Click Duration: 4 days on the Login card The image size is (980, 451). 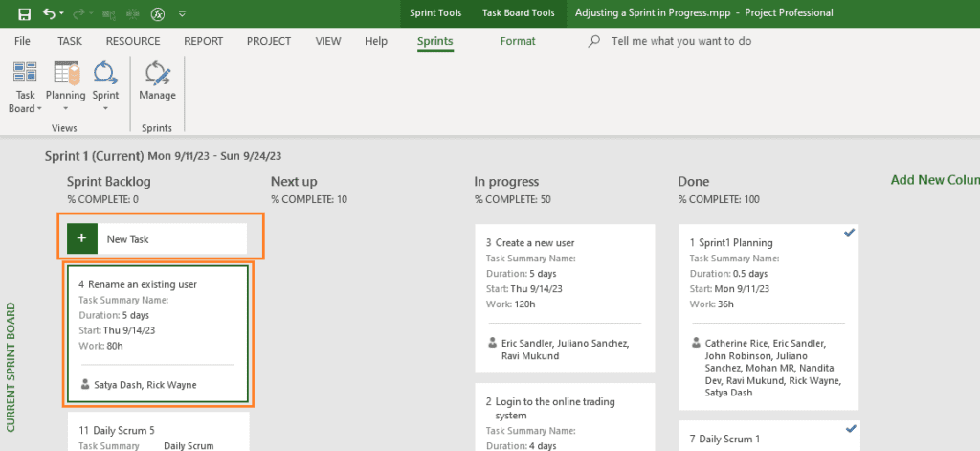tap(522, 446)
